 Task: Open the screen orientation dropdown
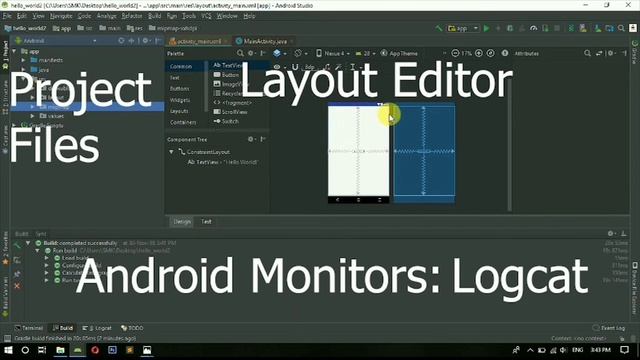click(x=301, y=53)
